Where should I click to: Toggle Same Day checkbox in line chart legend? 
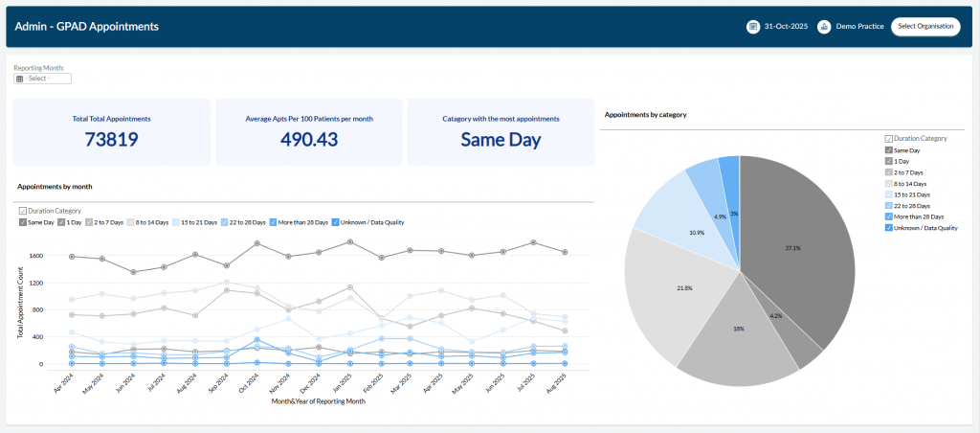tap(22, 222)
